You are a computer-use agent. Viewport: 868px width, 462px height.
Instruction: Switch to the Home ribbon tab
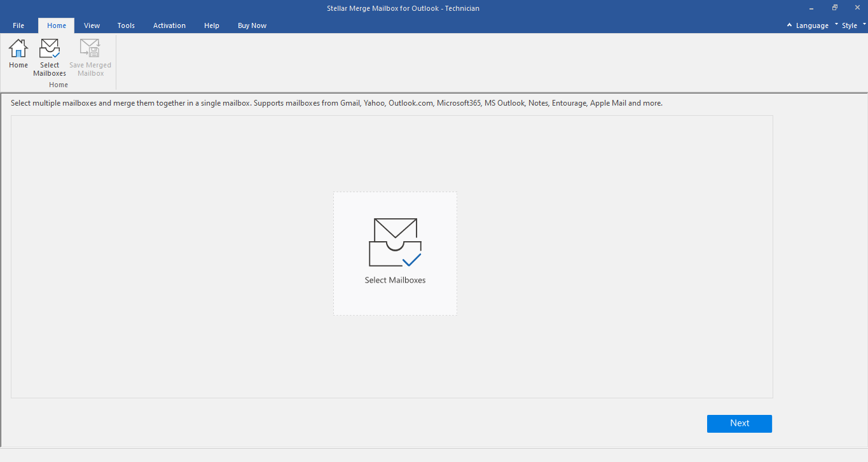tap(57, 25)
